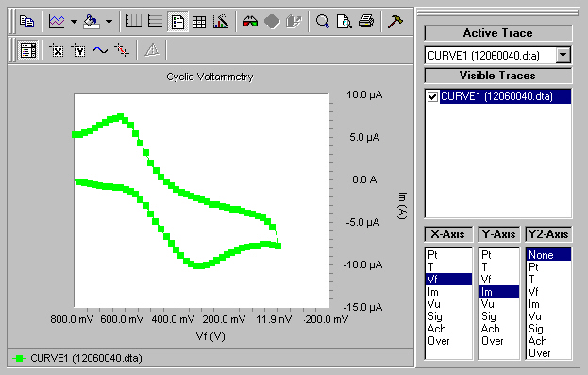Screen dimensions: 588x375
Task: Toggle the legend box toolbar button
Action: coord(177,22)
